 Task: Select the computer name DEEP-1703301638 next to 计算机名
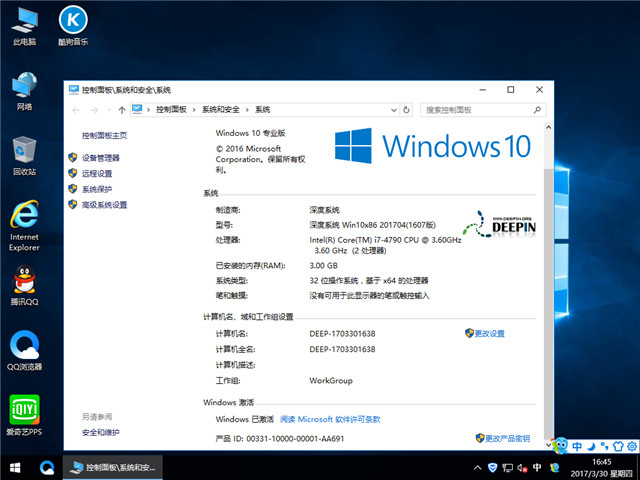click(x=342, y=334)
